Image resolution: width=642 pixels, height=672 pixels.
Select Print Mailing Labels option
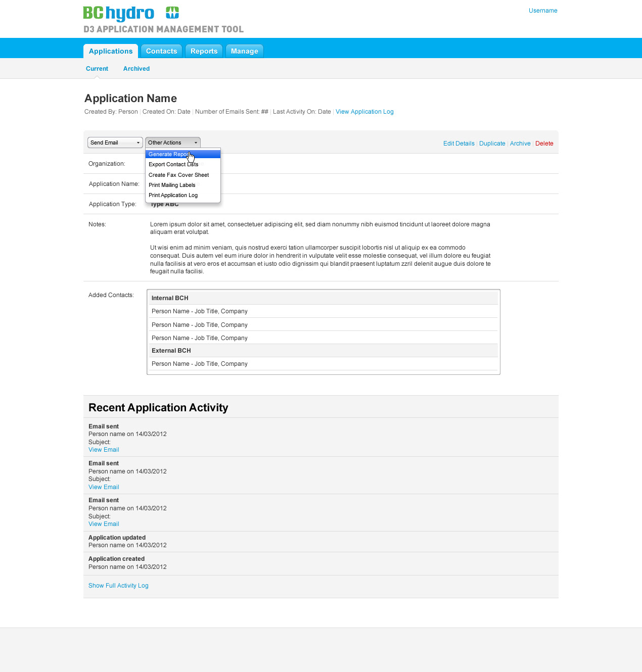pyautogui.click(x=183, y=185)
